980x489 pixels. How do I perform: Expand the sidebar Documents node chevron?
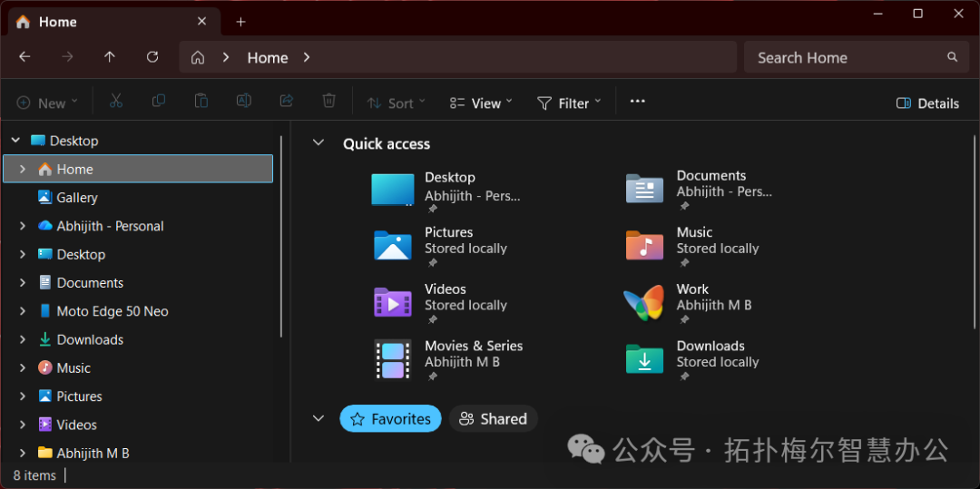pyautogui.click(x=23, y=283)
